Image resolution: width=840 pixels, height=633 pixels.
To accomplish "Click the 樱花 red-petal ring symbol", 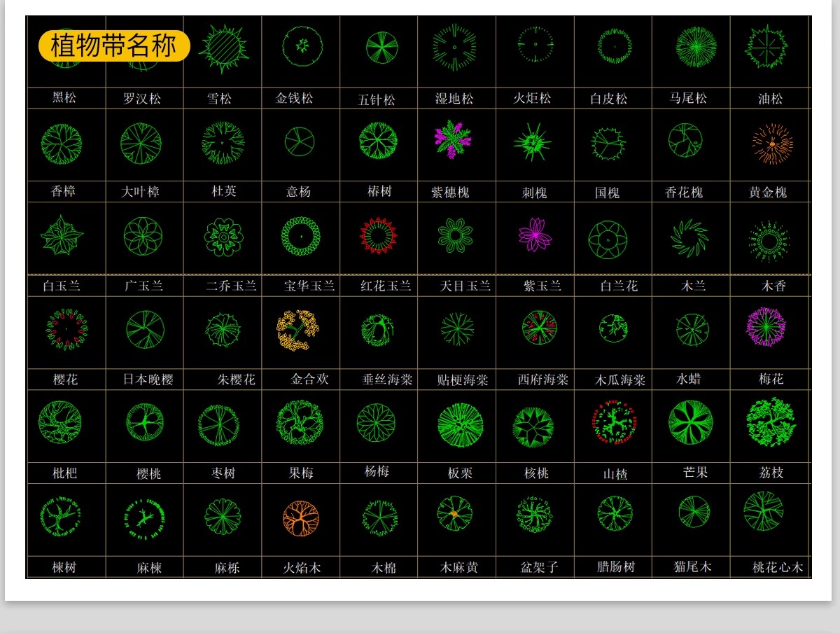I will [x=66, y=328].
